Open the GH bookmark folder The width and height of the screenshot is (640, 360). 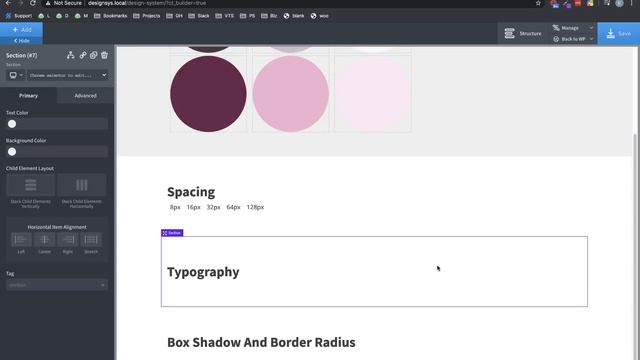[x=174, y=16]
